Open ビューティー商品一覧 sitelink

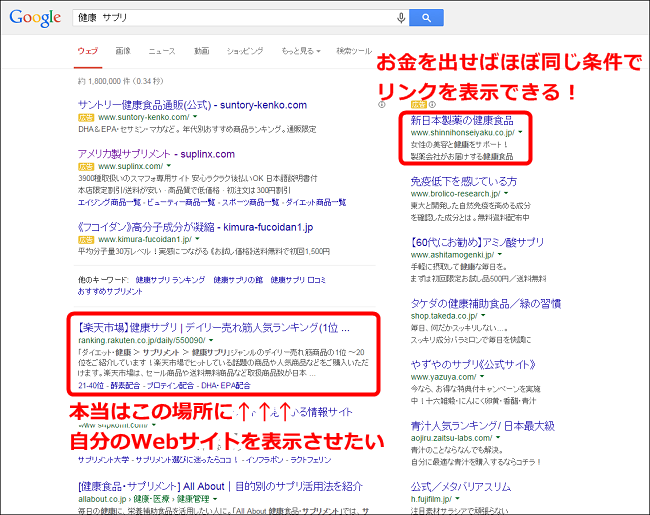[x=181, y=202]
